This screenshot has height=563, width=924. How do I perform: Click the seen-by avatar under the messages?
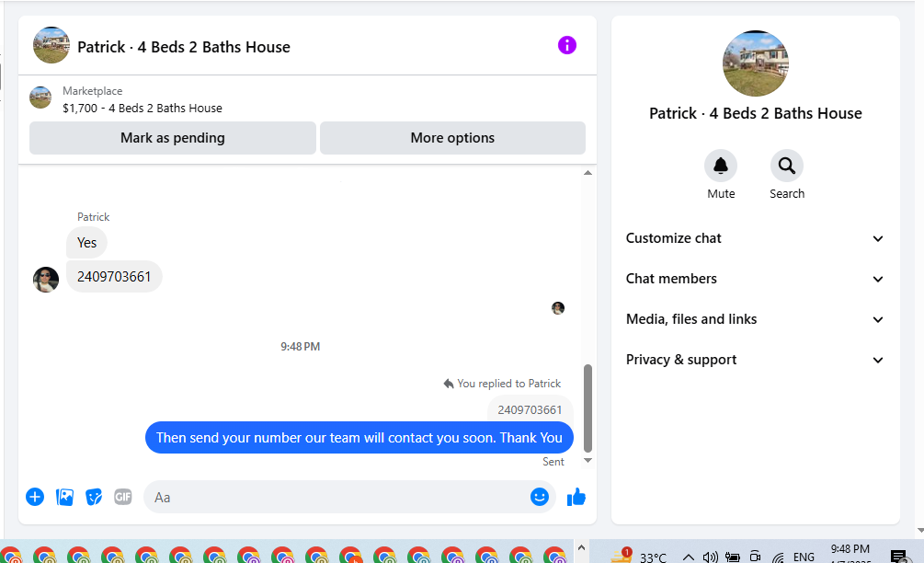pos(558,308)
